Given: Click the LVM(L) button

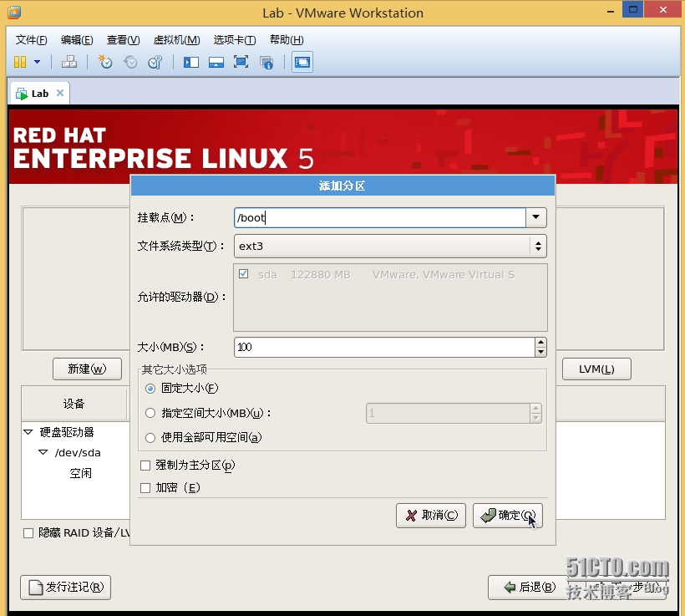Looking at the screenshot, I should point(596,369).
